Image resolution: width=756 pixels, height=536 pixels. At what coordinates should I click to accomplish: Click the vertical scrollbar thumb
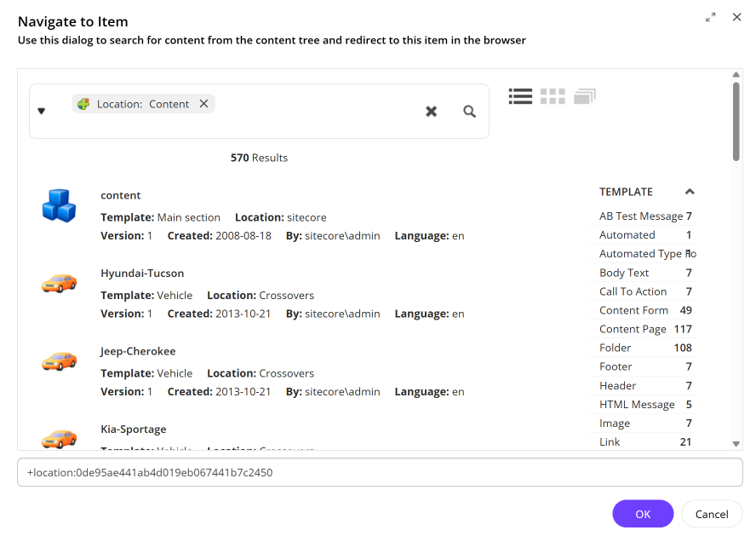click(x=736, y=121)
